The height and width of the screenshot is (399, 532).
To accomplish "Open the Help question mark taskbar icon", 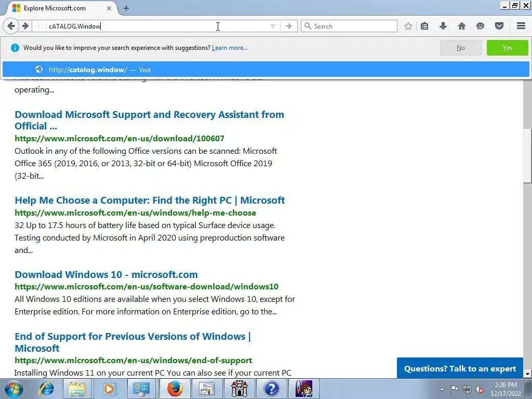I will (x=271, y=389).
